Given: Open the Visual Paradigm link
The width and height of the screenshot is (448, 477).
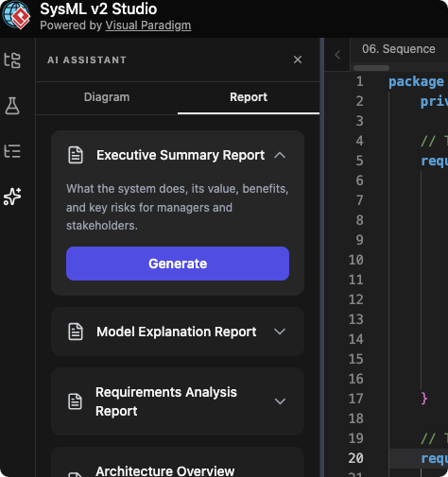Looking at the screenshot, I should tap(148, 26).
